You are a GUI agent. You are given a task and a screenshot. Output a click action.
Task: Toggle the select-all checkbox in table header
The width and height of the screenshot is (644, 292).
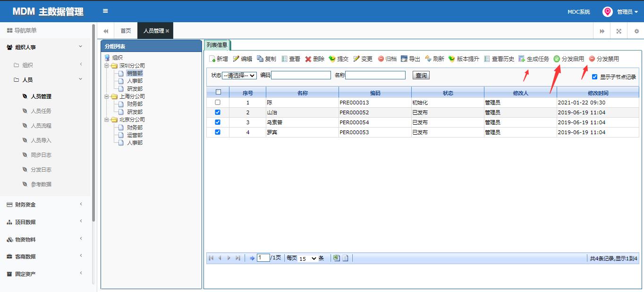click(x=218, y=92)
